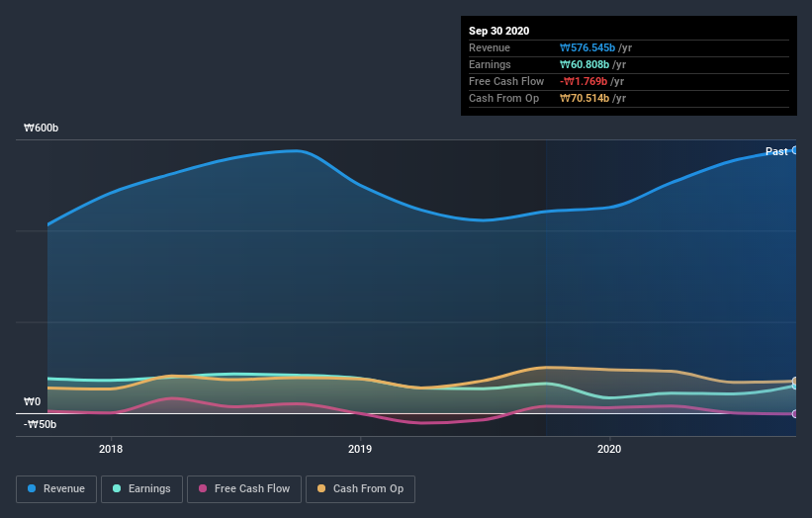Click the ₩70.514b cash from op value

pos(585,98)
